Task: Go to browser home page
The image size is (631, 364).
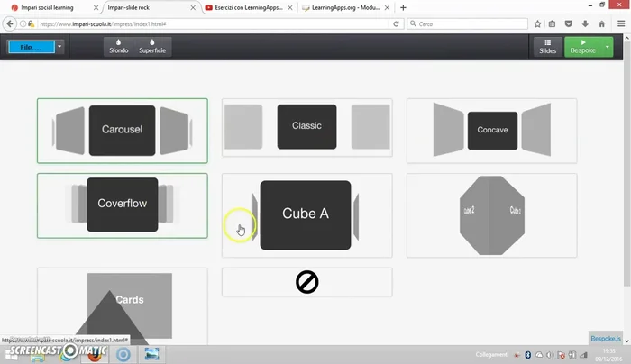Action: click(601, 23)
